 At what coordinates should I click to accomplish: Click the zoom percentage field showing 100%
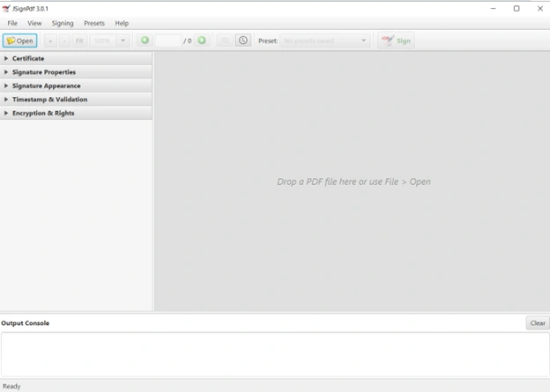(103, 41)
